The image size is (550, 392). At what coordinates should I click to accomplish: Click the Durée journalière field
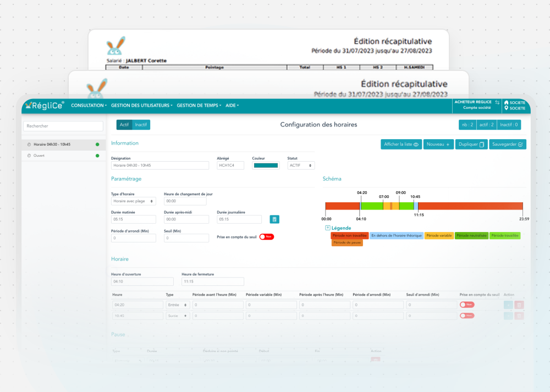click(239, 219)
